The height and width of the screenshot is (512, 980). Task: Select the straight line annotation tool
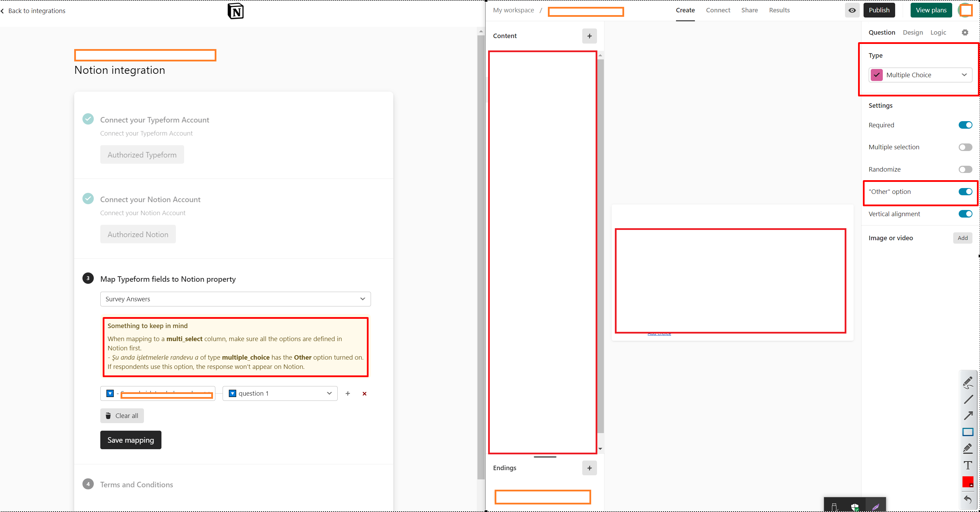pos(968,399)
